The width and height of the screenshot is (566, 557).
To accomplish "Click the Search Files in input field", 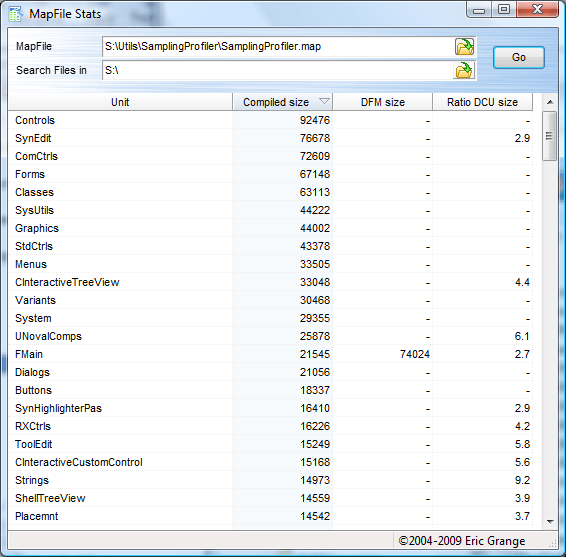I will tap(277, 70).
